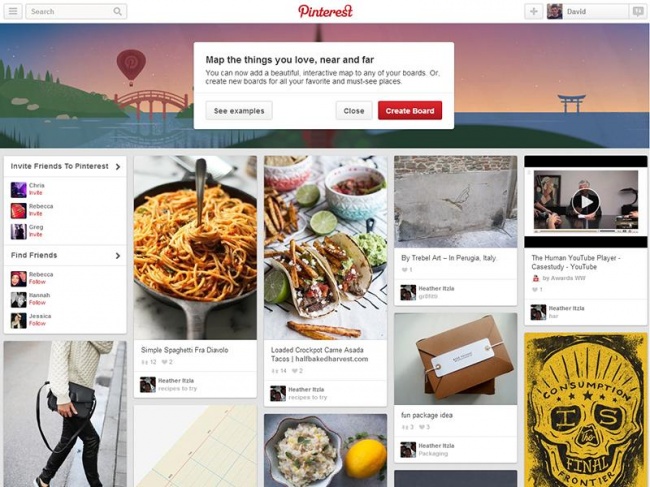Click David's profile avatar

555,12
